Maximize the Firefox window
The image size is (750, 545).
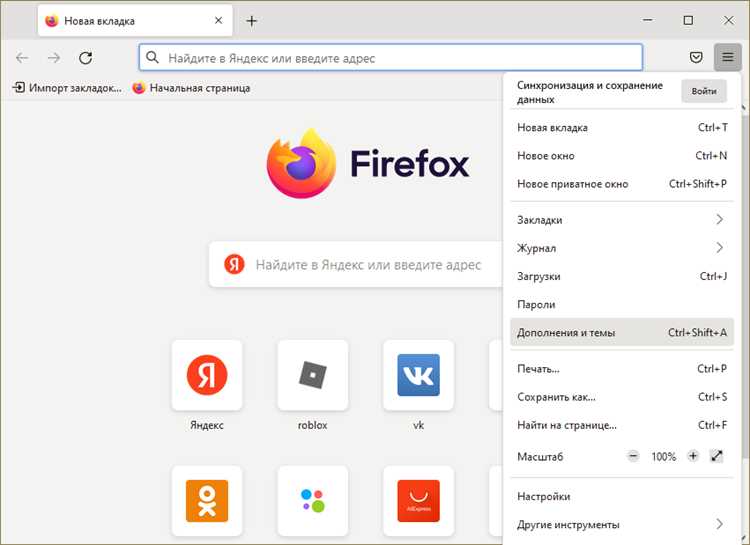coord(688,20)
